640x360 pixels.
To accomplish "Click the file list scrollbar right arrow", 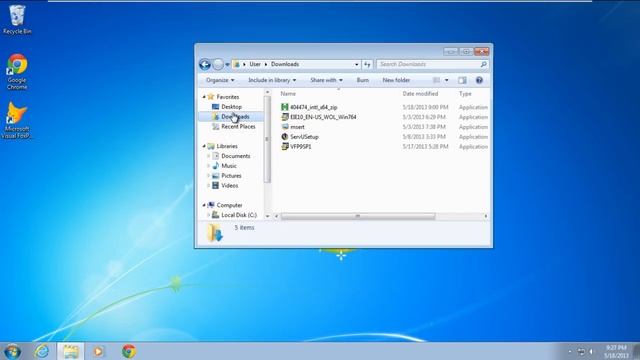I will (x=486, y=216).
